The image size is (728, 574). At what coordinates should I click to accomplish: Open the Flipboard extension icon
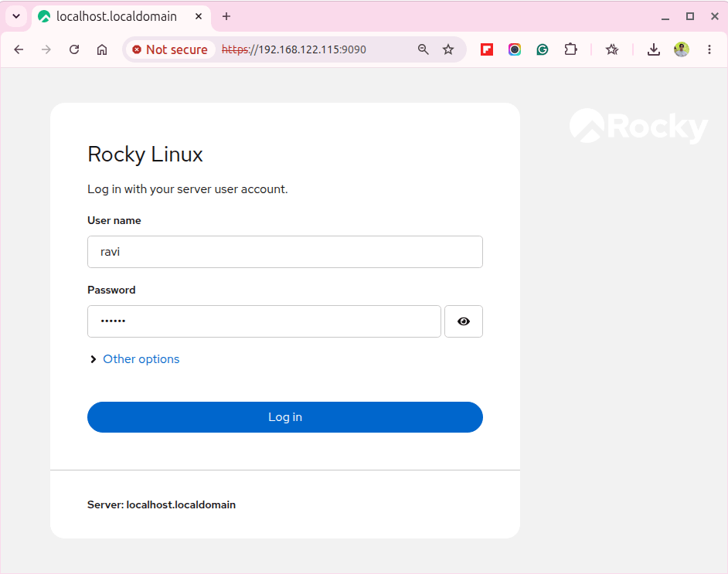pos(487,49)
